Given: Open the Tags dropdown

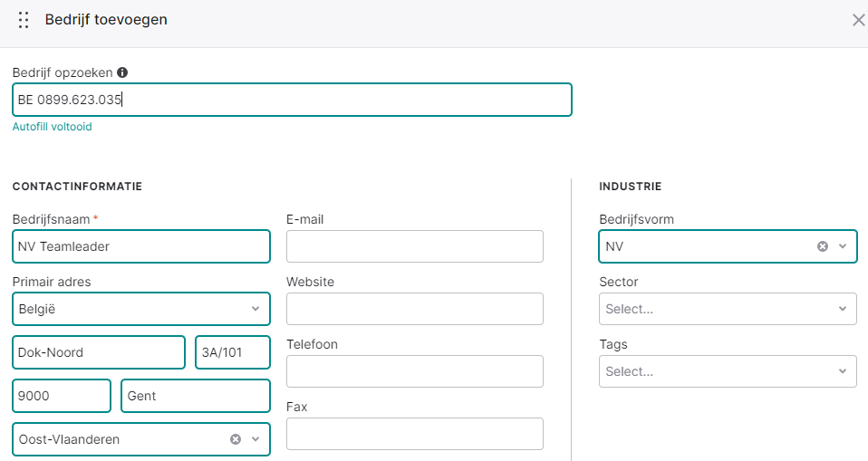Looking at the screenshot, I should (728, 371).
